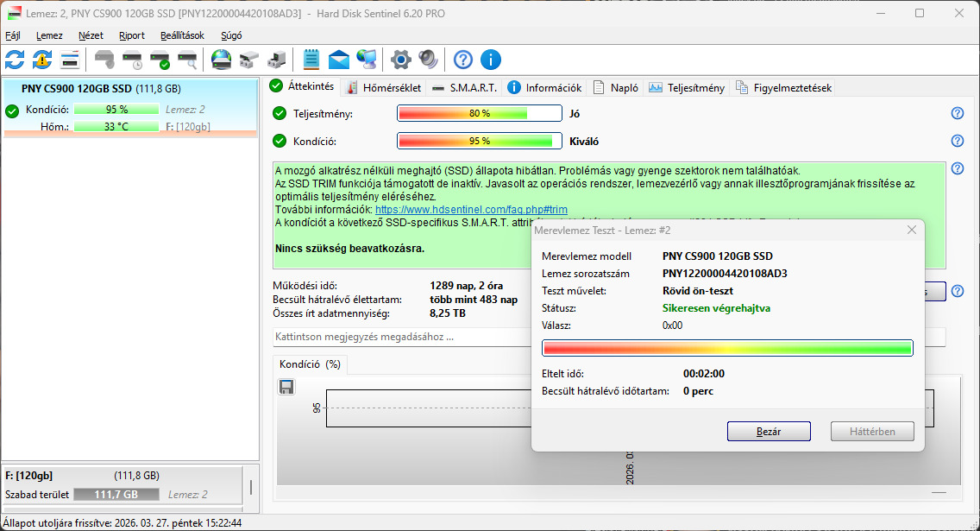Click the Szabad terület 111,7 GB bar
This screenshot has height=531, width=980.
click(116, 494)
